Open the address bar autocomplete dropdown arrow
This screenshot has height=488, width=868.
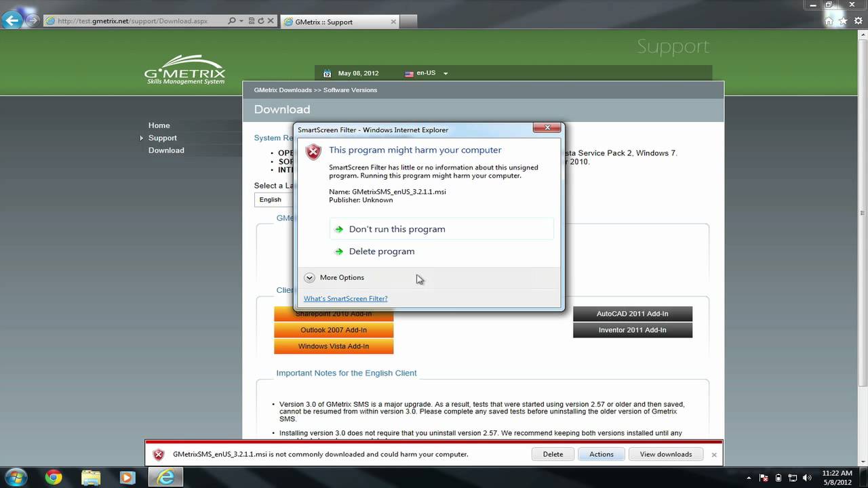(241, 21)
